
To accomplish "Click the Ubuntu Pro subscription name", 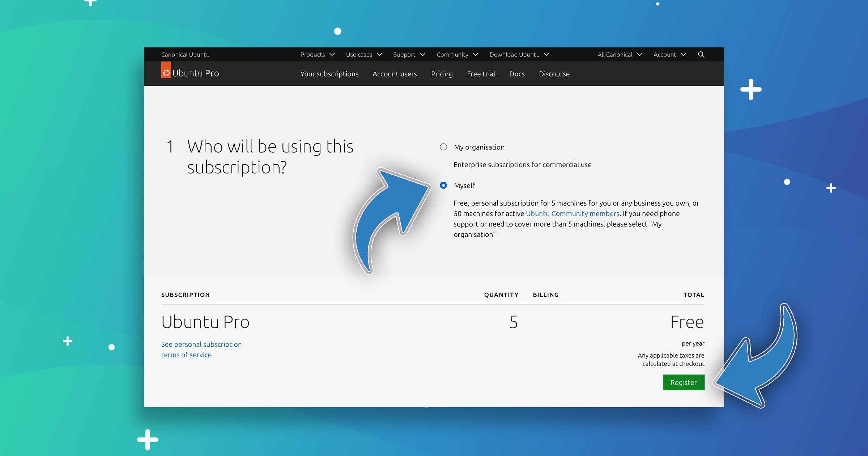I will 205,322.
